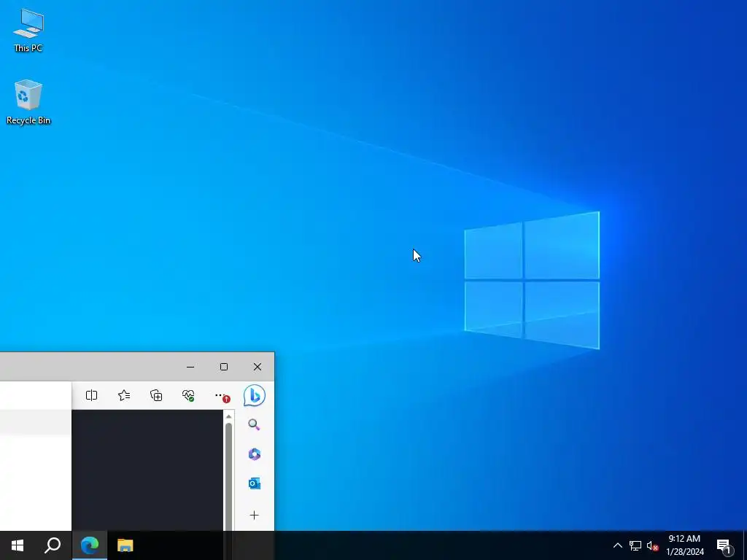The width and height of the screenshot is (747, 560).
Task: Open the Edge Favorites star menu
Action: pyautogui.click(x=124, y=395)
